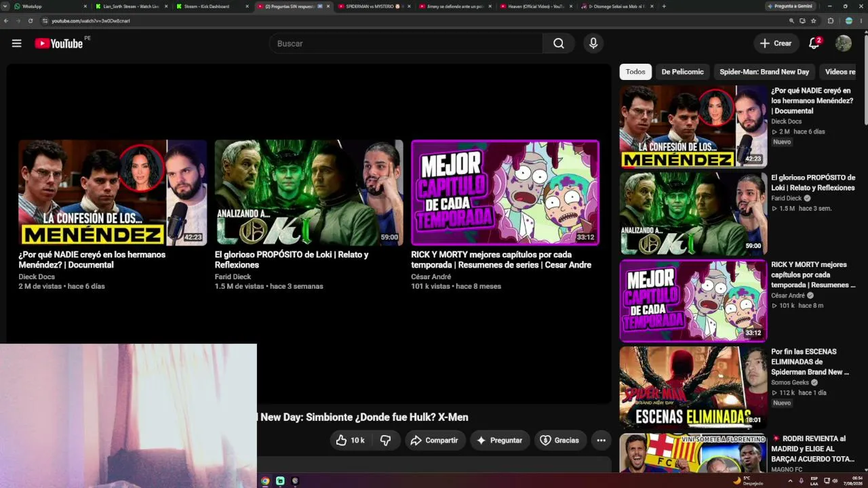Open the three-dot more actions menu
This screenshot has width=868, height=488.
pos(601,441)
